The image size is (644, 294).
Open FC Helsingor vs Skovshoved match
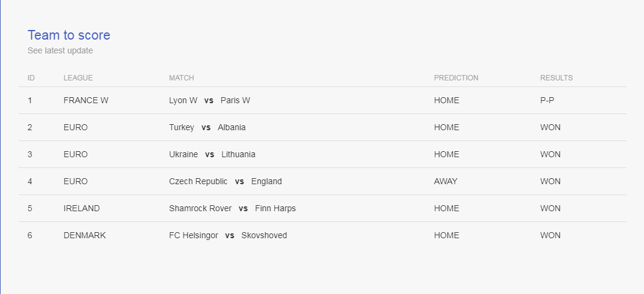228,236
